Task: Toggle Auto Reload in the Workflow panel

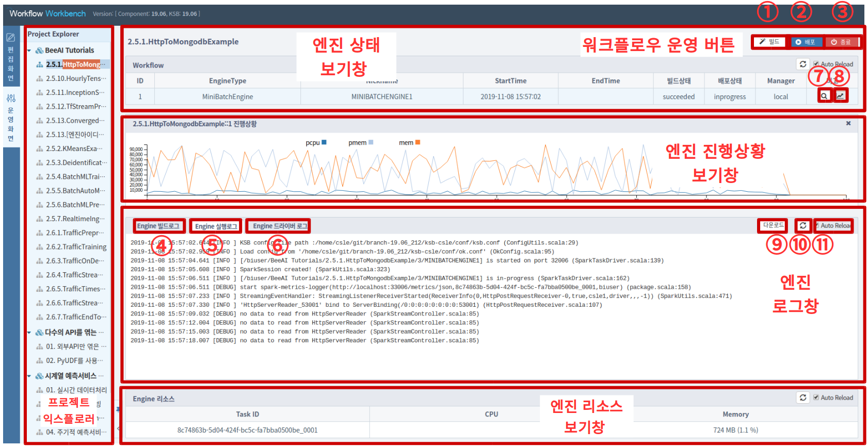Action: 816,64
